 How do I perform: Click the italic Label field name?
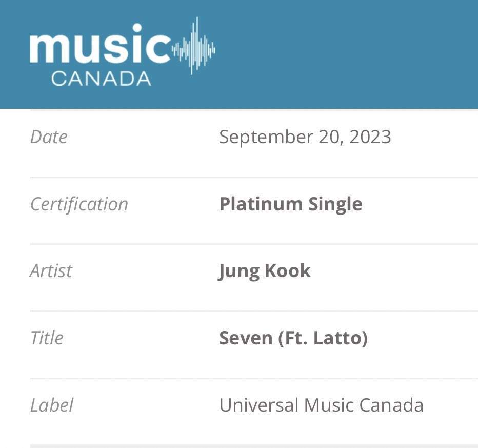52,405
